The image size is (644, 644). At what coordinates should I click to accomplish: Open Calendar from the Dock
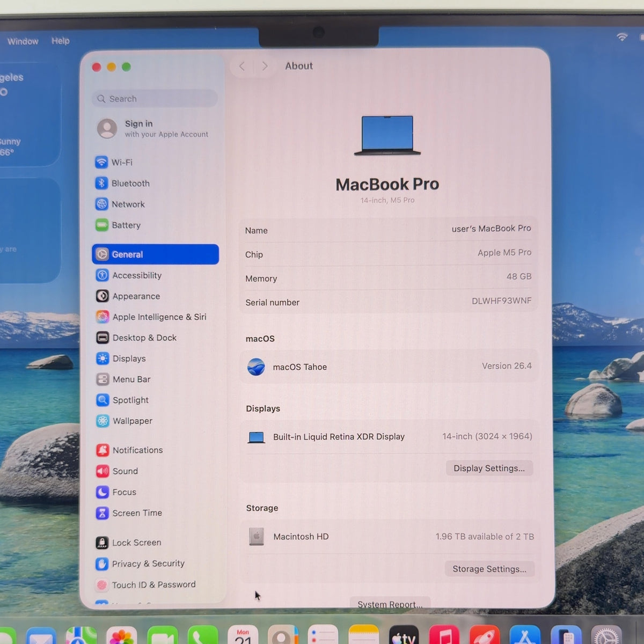point(243,635)
